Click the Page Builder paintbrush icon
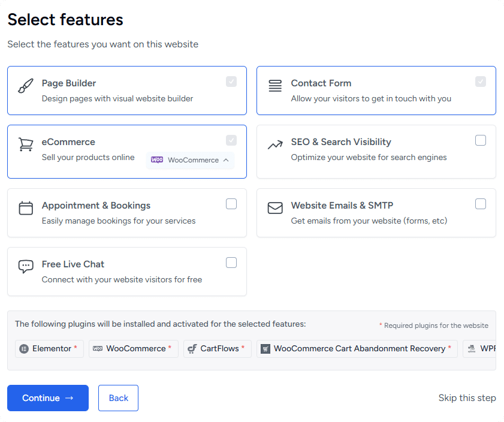 (25, 86)
